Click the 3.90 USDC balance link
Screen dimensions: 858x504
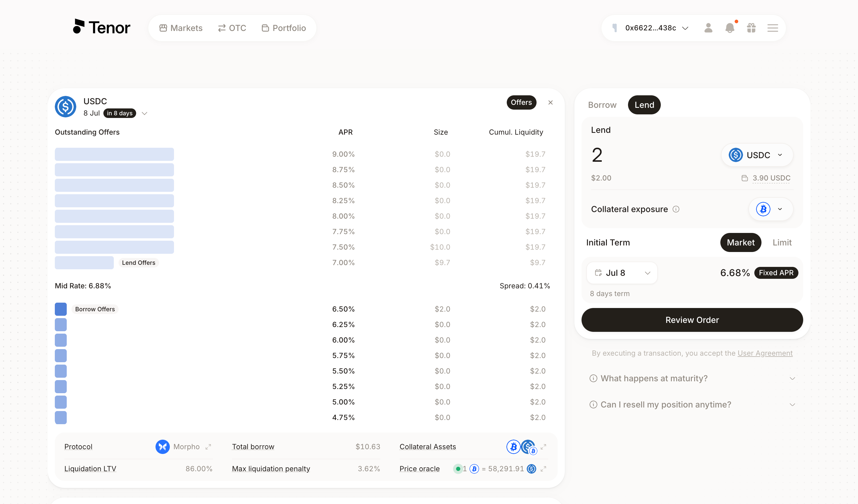point(772,178)
